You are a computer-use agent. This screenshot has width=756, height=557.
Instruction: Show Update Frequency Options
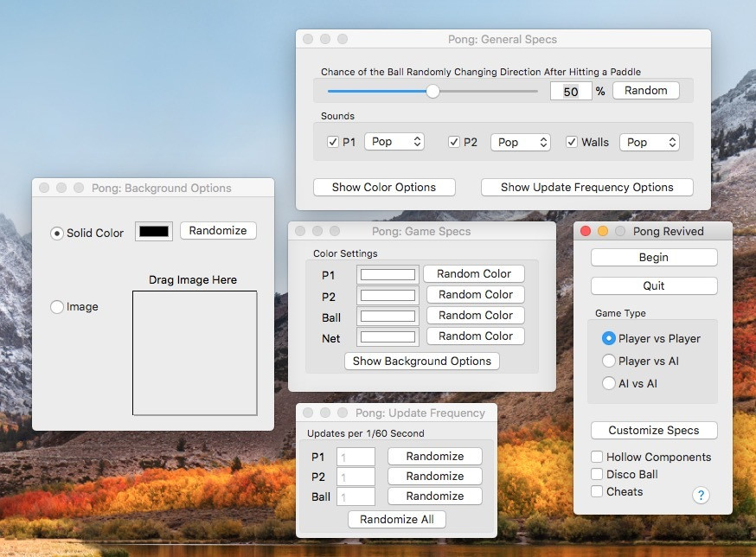[586, 187]
